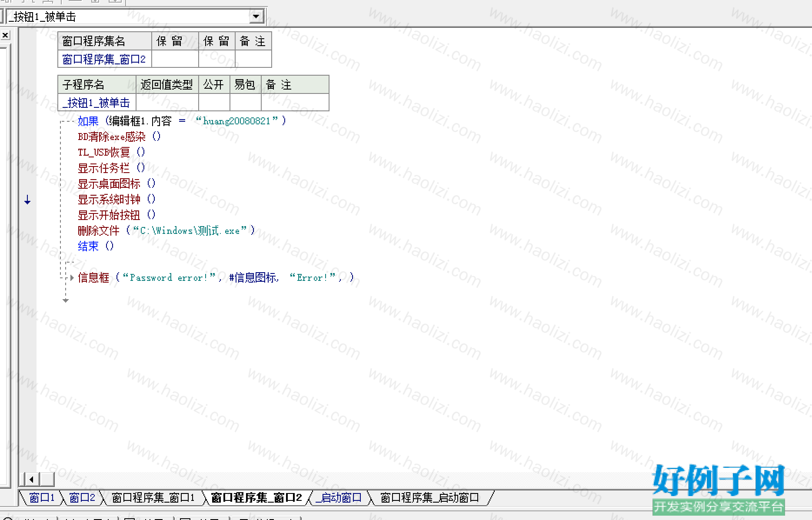Click the "C:\Windows\测试.exe" path string
The image size is (812, 520).
point(190,230)
